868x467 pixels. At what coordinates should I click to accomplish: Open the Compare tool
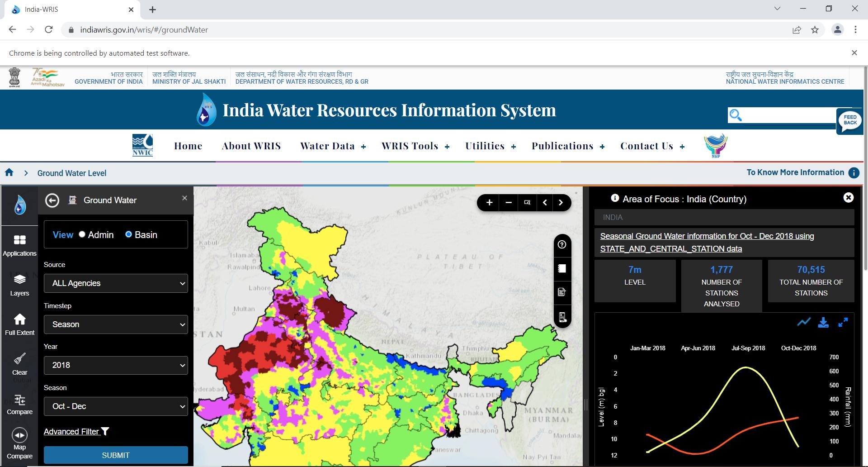(x=19, y=405)
